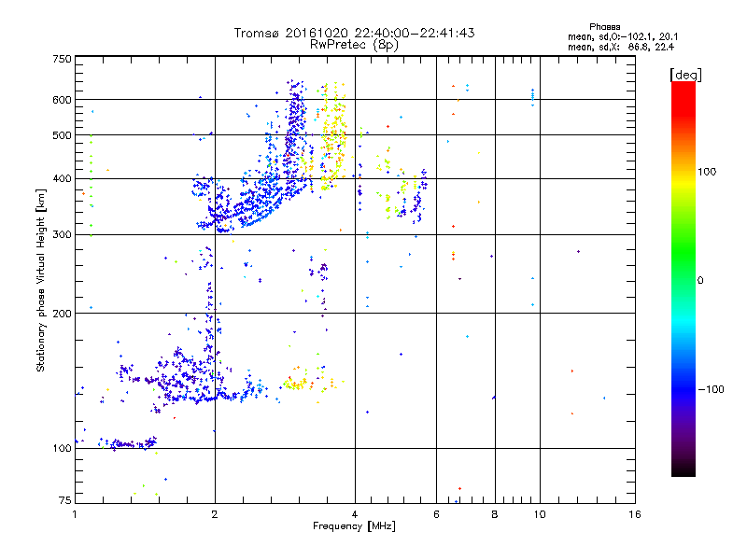
Task: Click 'mean, sd,X: 86.8, 22.4' statistics line
Action: [621, 48]
